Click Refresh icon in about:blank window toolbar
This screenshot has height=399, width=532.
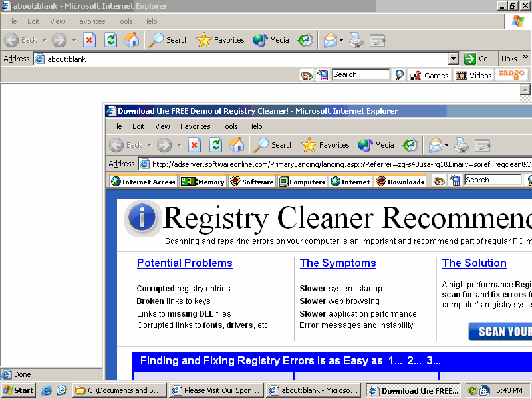pos(110,40)
